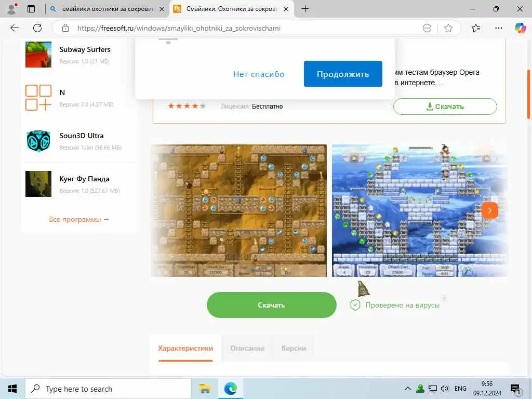Show next screenshot with orange arrow
This screenshot has height=399, width=532.
[489, 210]
